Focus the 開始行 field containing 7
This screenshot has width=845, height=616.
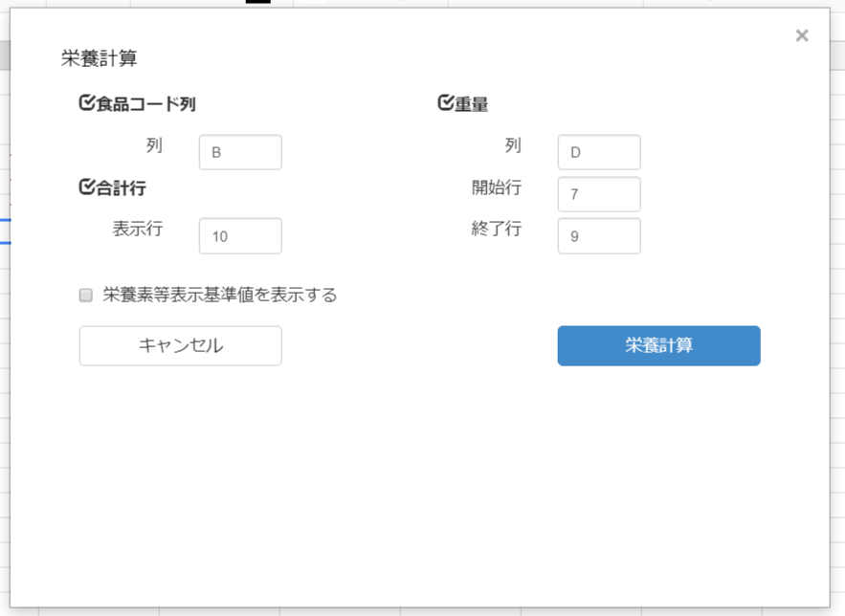pos(599,194)
